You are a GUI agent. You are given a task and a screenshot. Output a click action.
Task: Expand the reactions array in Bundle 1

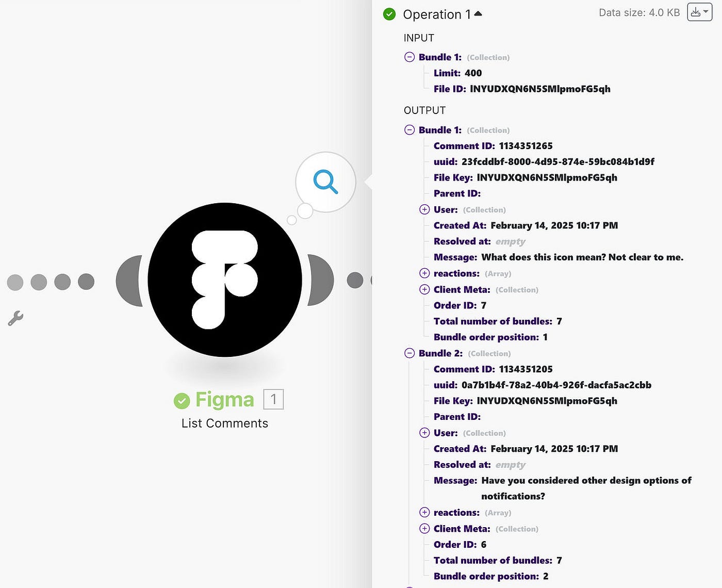(x=424, y=273)
